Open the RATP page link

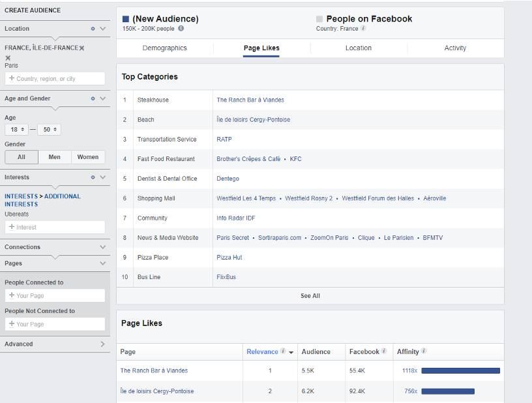point(224,140)
